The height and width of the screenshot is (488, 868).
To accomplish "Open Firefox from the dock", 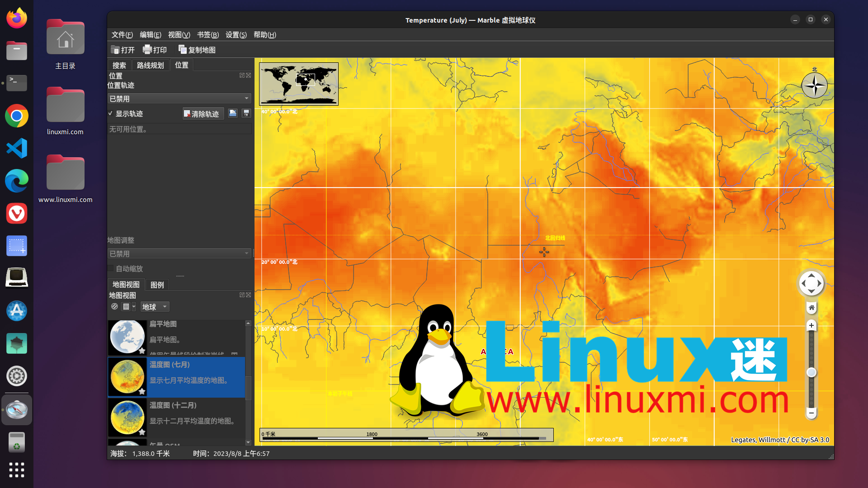I will (x=17, y=19).
